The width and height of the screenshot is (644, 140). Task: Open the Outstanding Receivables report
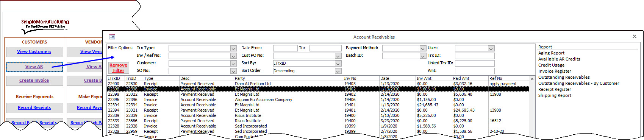564,77
